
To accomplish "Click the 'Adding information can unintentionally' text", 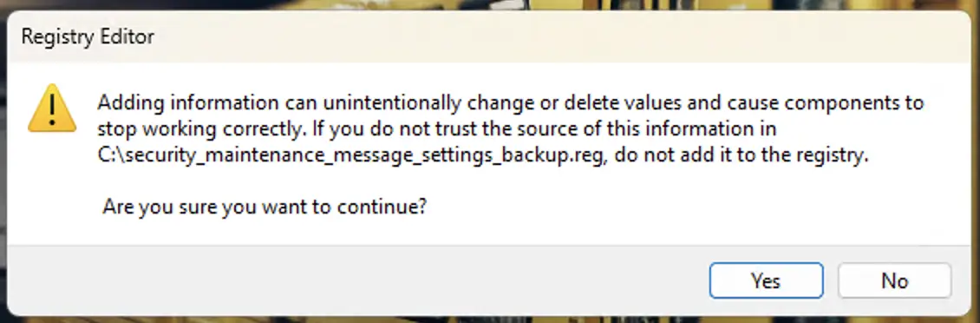I will (x=279, y=102).
